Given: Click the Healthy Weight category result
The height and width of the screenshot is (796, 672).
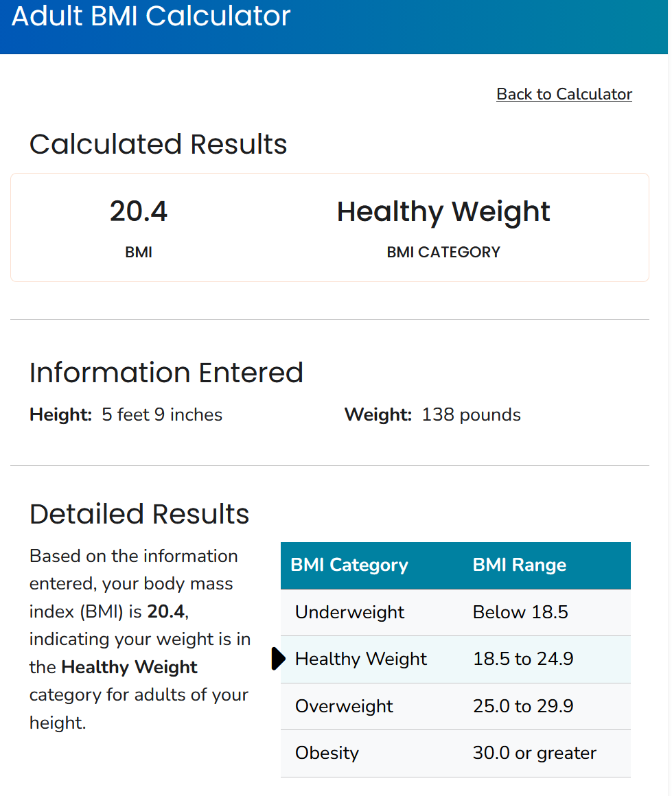Looking at the screenshot, I should (443, 211).
